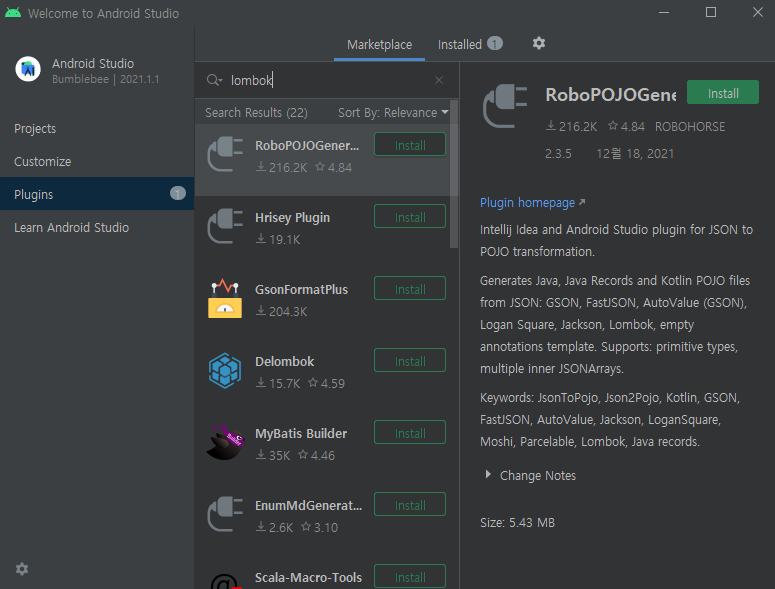Open the plugin settings gear beside the Installed tab
The width and height of the screenshot is (775, 589).
[x=539, y=43]
